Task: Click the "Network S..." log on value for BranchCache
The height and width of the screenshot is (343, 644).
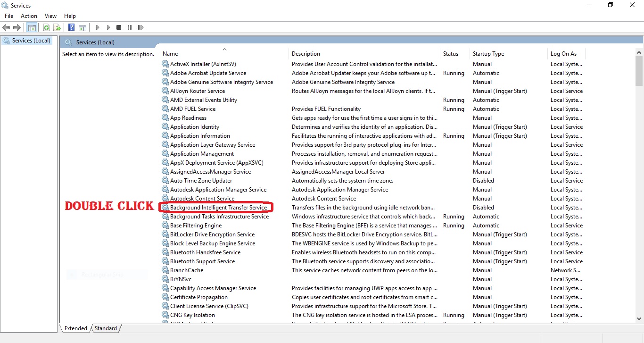Action: pyautogui.click(x=565, y=270)
